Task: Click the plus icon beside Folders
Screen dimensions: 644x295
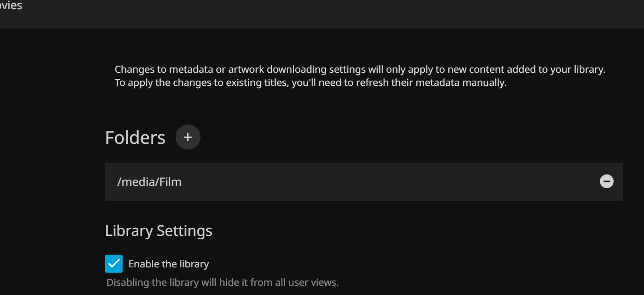Action: [x=188, y=137]
